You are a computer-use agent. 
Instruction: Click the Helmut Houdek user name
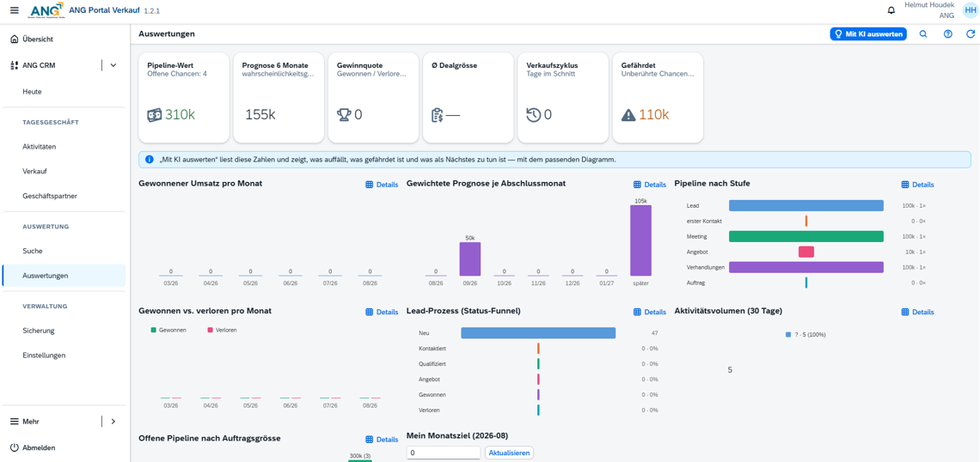pyautogui.click(x=929, y=5)
